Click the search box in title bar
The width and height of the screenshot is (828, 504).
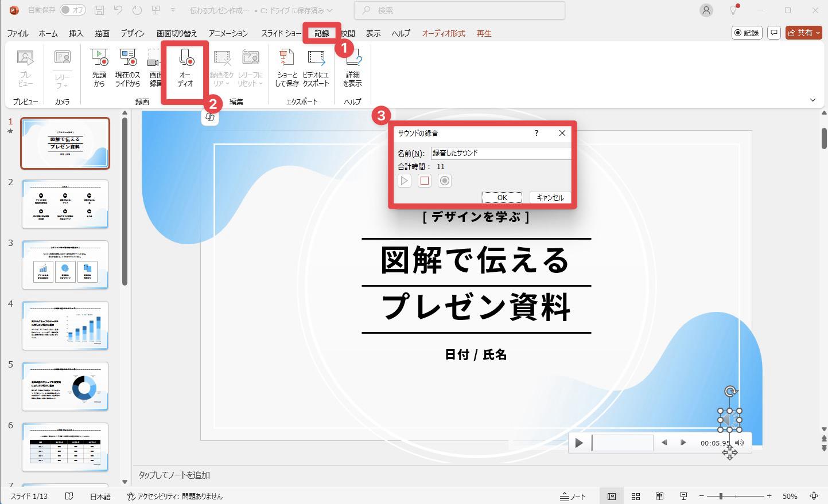[460, 10]
